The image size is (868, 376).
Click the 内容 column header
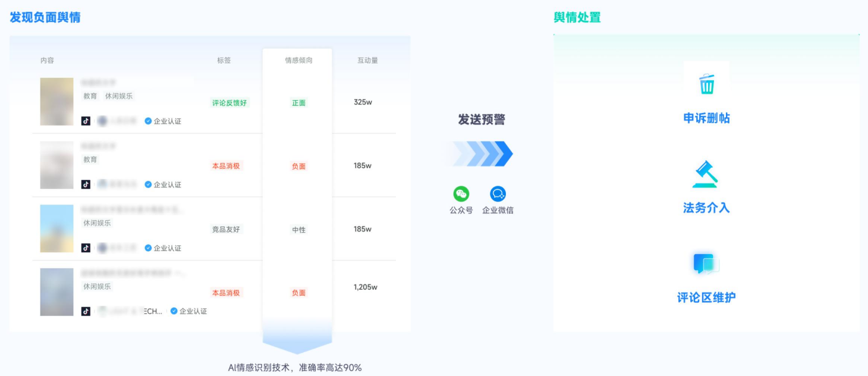coord(47,61)
